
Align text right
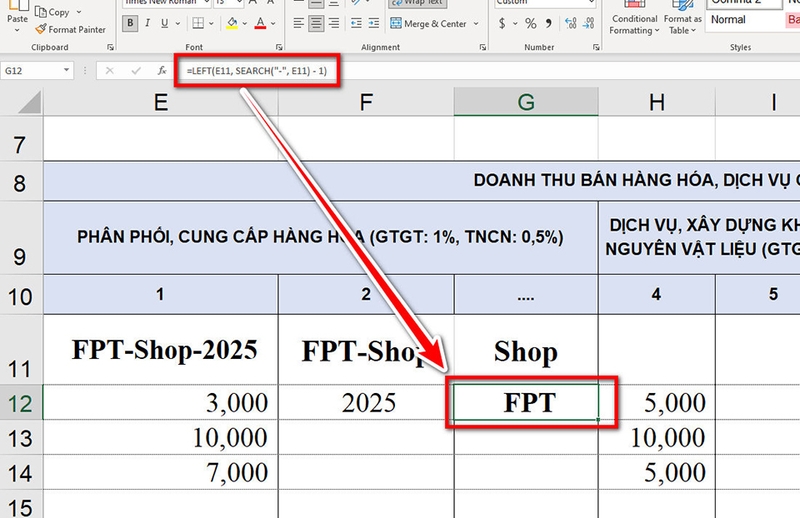point(334,23)
